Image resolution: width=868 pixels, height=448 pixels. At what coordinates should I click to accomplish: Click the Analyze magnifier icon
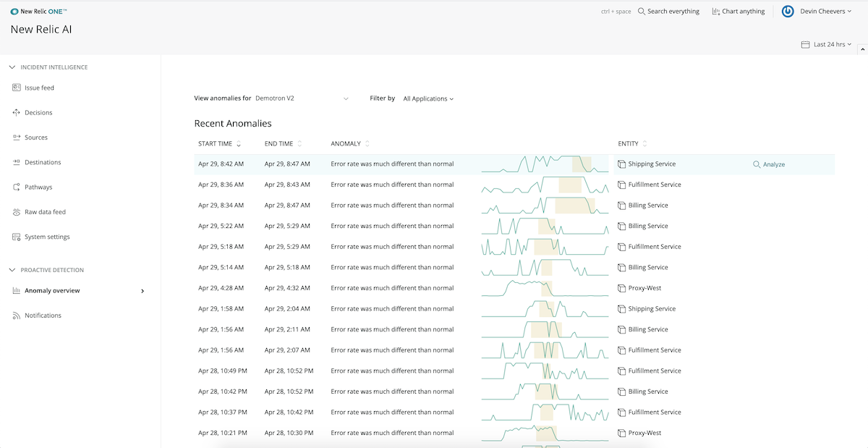pyautogui.click(x=757, y=164)
